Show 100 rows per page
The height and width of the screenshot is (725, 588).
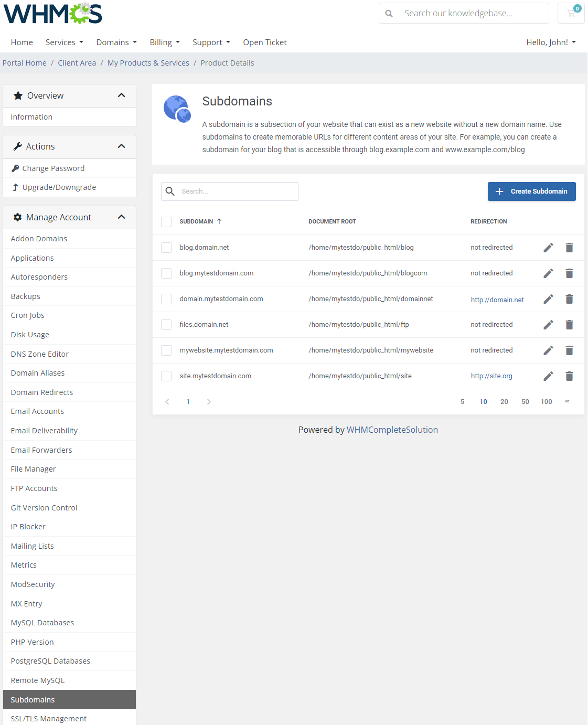546,402
